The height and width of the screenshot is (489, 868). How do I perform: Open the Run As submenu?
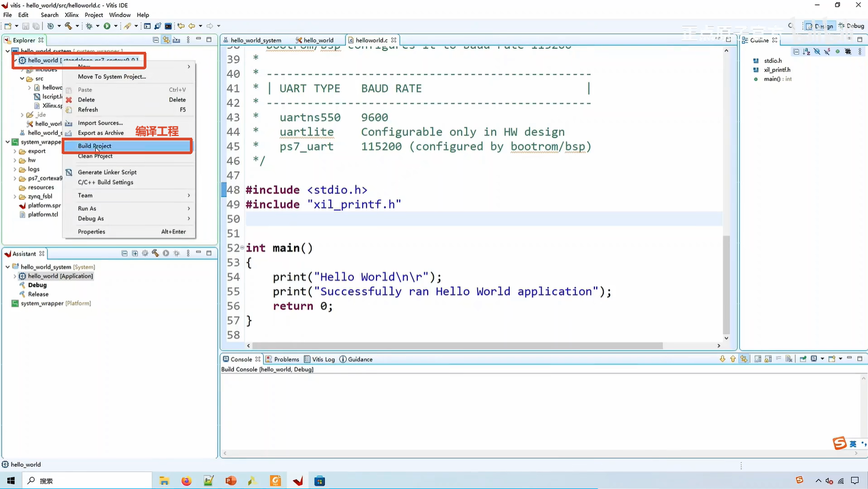(x=129, y=209)
